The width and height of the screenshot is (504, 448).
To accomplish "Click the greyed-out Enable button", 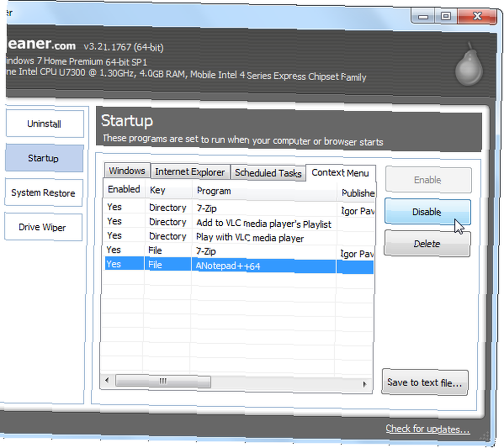I will pos(428,180).
